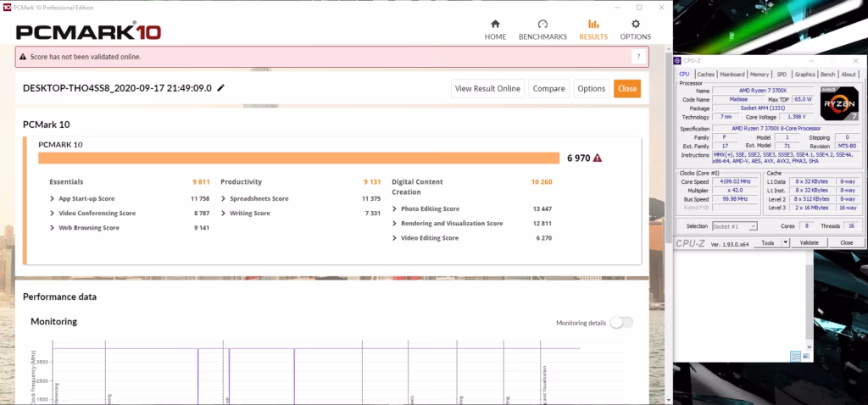Click Validate button in CPU-Z
Image resolution: width=868 pixels, height=405 pixels.
click(809, 243)
